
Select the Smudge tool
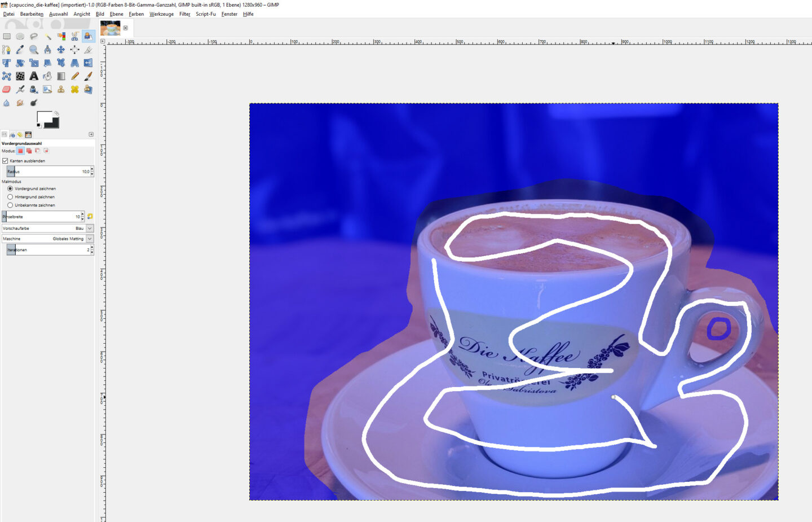pyautogui.click(x=20, y=103)
